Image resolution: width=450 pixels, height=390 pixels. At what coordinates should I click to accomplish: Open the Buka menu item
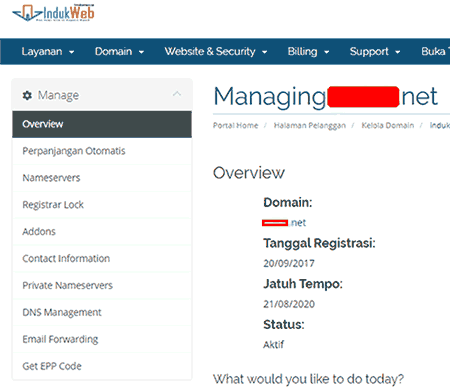tap(435, 52)
